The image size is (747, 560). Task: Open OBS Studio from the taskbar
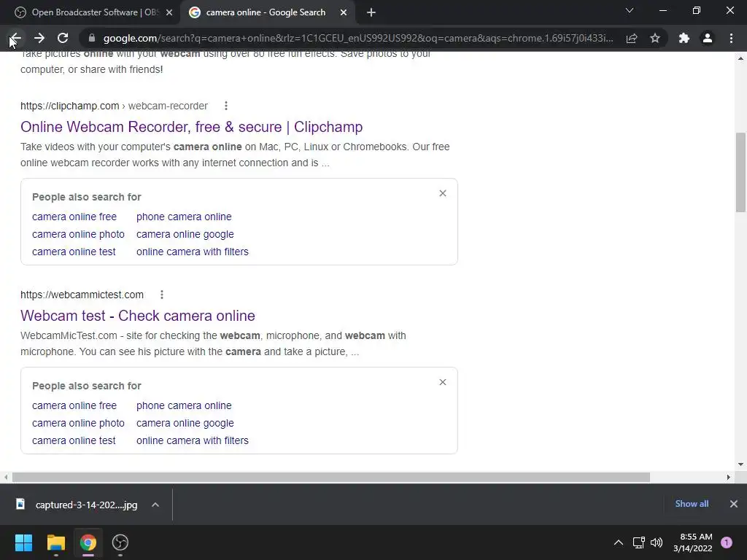(x=120, y=542)
